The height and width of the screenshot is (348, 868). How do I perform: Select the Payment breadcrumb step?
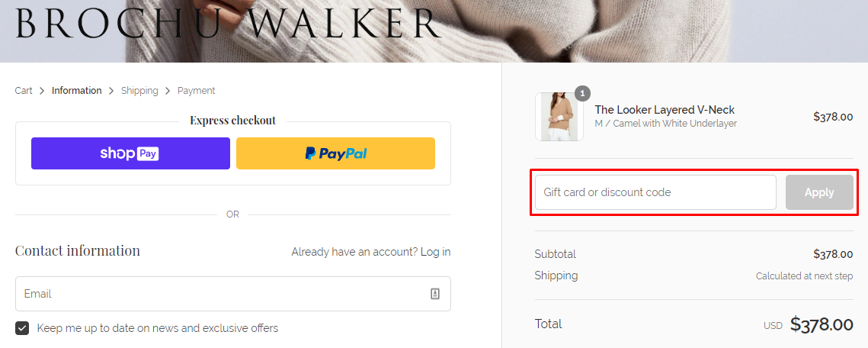point(197,90)
